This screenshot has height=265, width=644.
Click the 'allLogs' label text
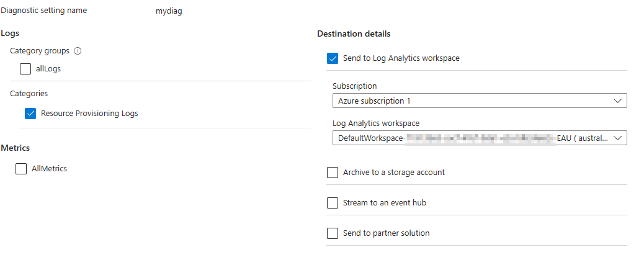coord(48,69)
